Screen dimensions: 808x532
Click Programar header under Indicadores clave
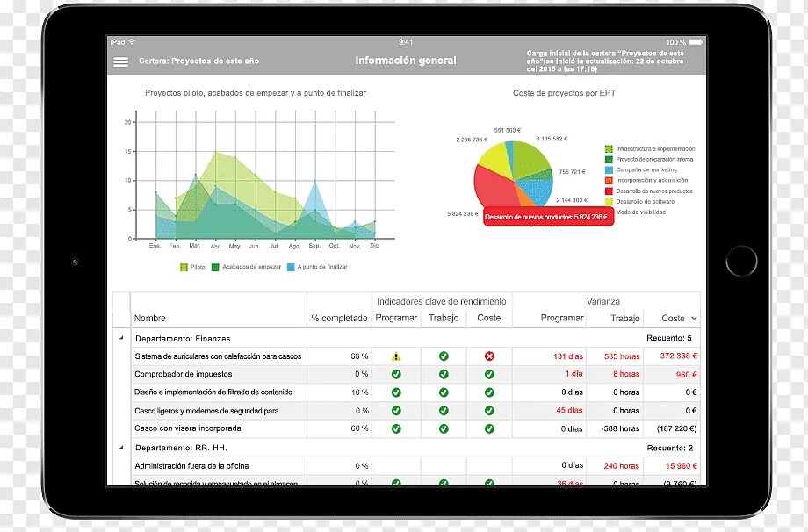click(396, 318)
